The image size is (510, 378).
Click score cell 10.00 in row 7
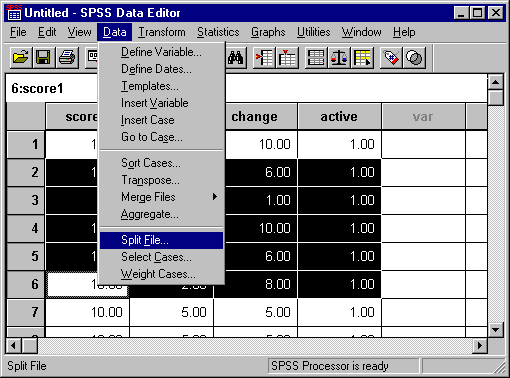click(x=87, y=312)
